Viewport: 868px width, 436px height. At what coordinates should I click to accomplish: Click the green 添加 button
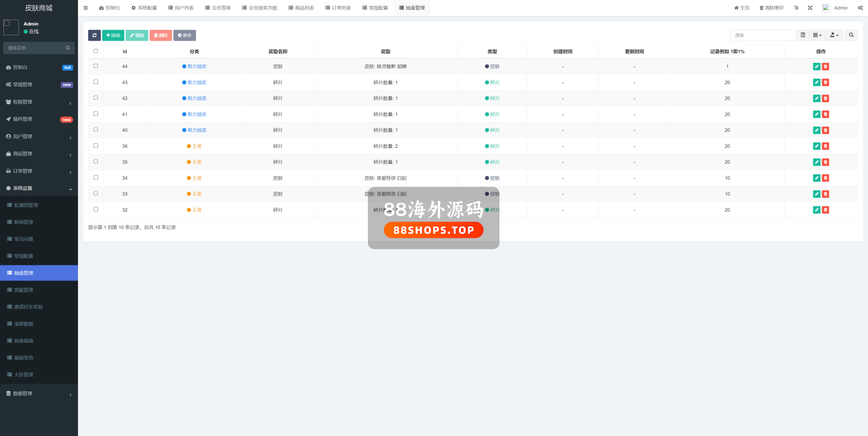[113, 35]
